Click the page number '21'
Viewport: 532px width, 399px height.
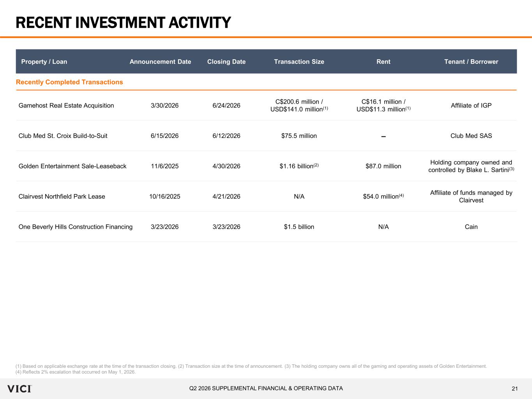pos(515,388)
